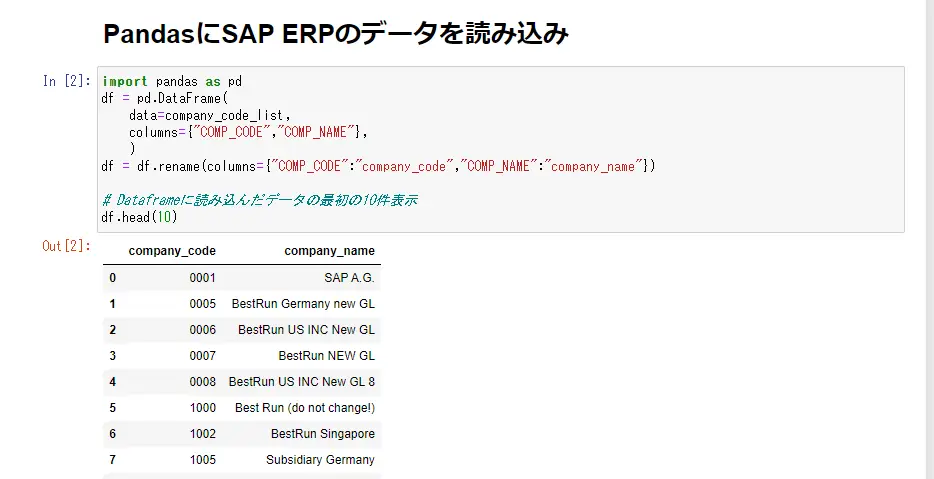Click the Subsidiary Germany cell

pos(320,460)
